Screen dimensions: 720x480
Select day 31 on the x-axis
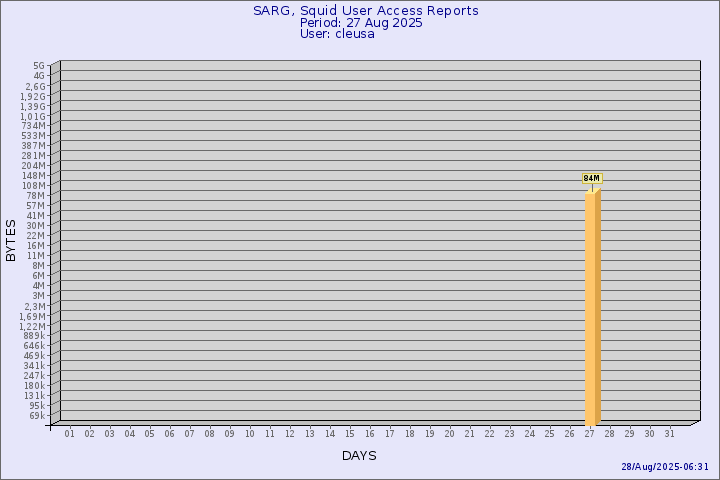[670, 434]
